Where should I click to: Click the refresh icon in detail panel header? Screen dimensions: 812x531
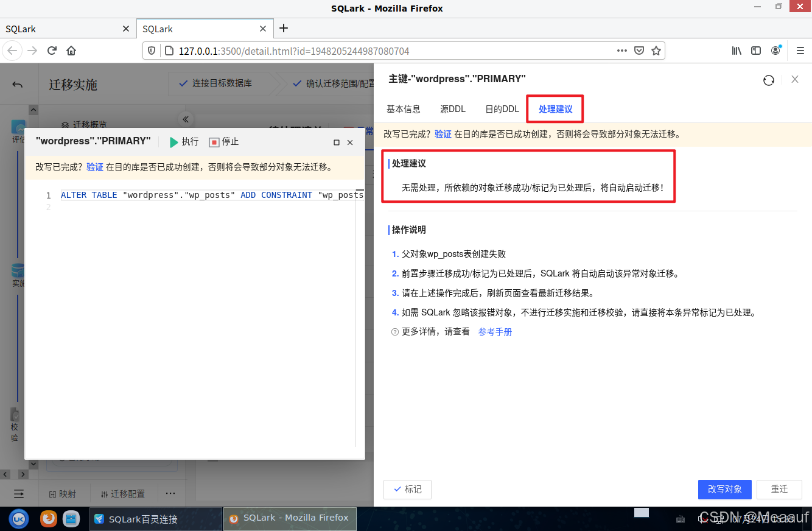[769, 80]
